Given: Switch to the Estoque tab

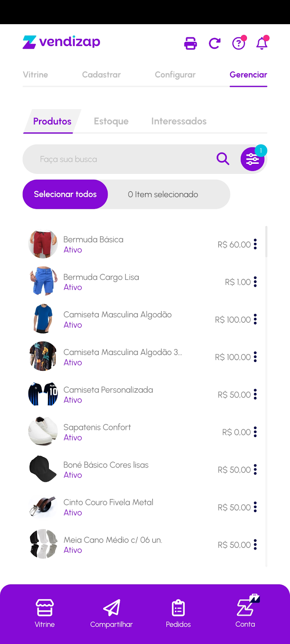Looking at the screenshot, I should click(x=111, y=121).
